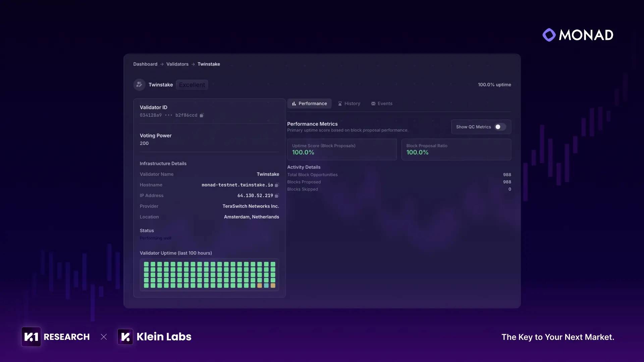644x362 pixels.
Task: Click the Twinstake validator avatar icon
Action: click(x=139, y=85)
